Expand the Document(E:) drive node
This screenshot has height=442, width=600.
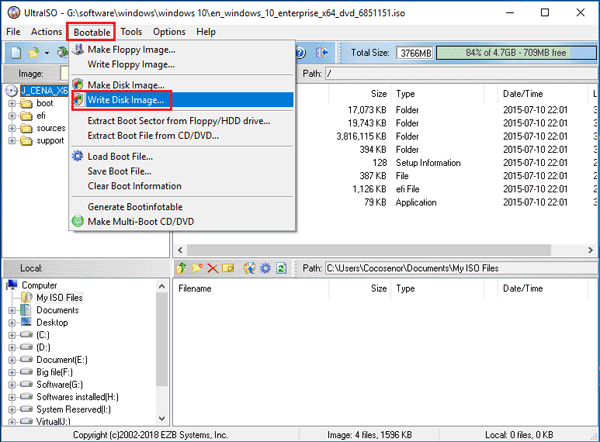(x=12, y=360)
